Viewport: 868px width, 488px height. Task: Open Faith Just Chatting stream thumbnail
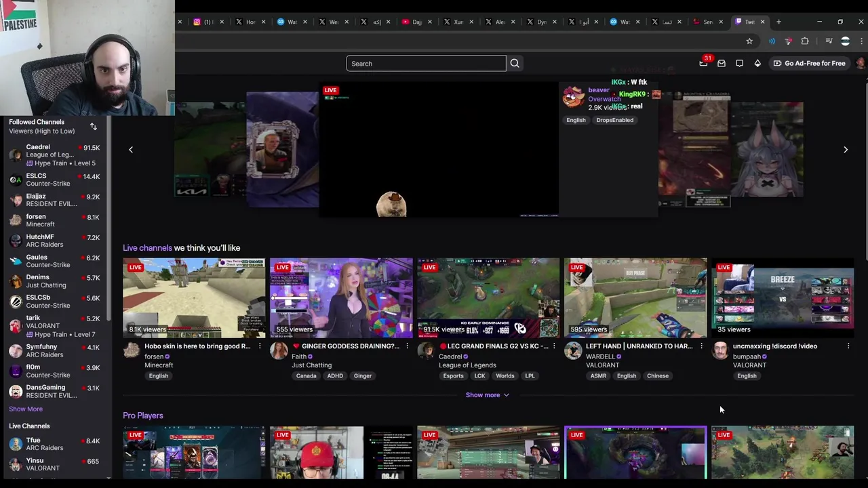[x=341, y=298]
